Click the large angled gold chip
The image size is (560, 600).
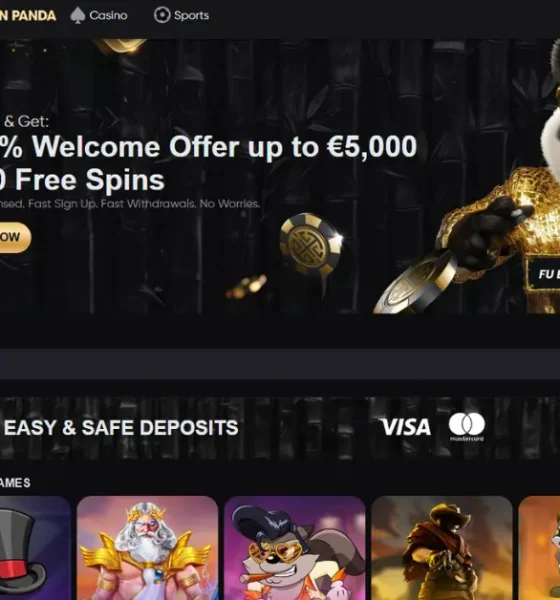coord(415,285)
